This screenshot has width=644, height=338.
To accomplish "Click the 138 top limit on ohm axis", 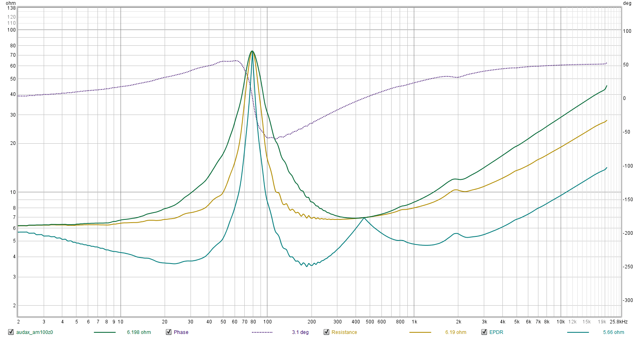I will point(11,8).
